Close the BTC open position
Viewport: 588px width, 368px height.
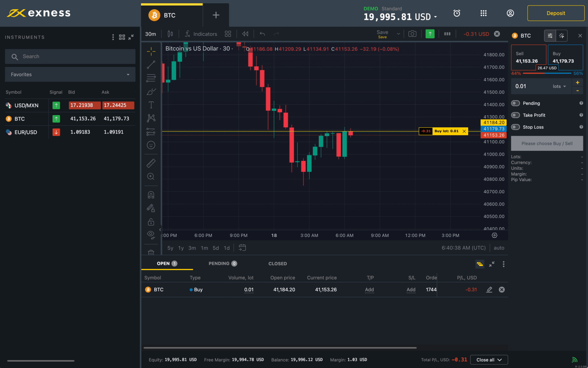(x=502, y=290)
